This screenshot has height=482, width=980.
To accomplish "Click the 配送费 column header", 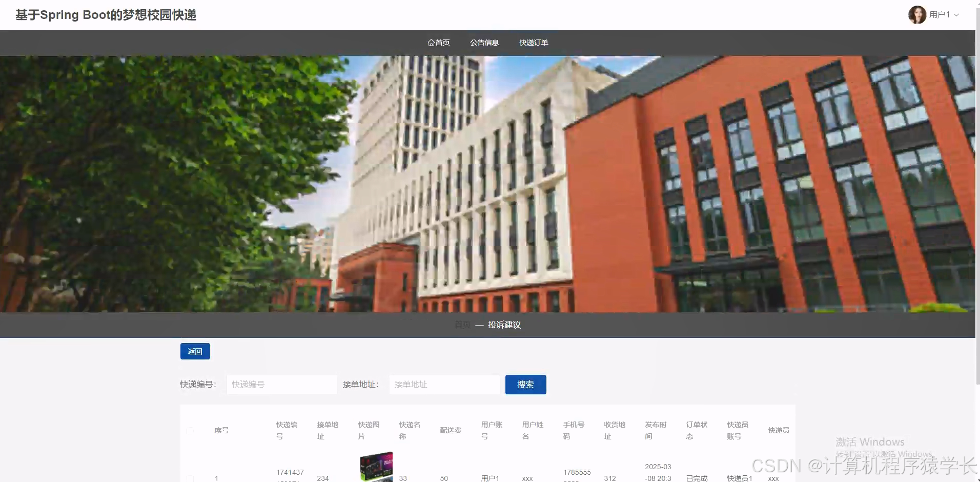I will [x=451, y=430].
